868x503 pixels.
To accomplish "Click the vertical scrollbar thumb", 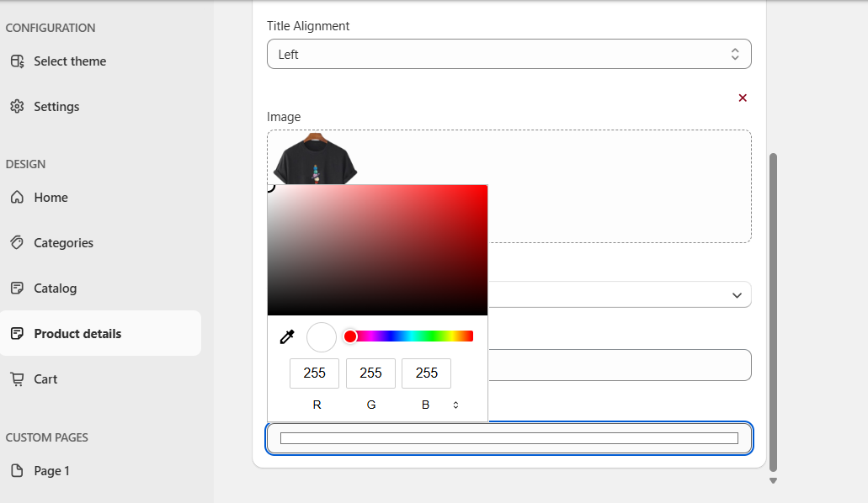I will click(774, 313).
